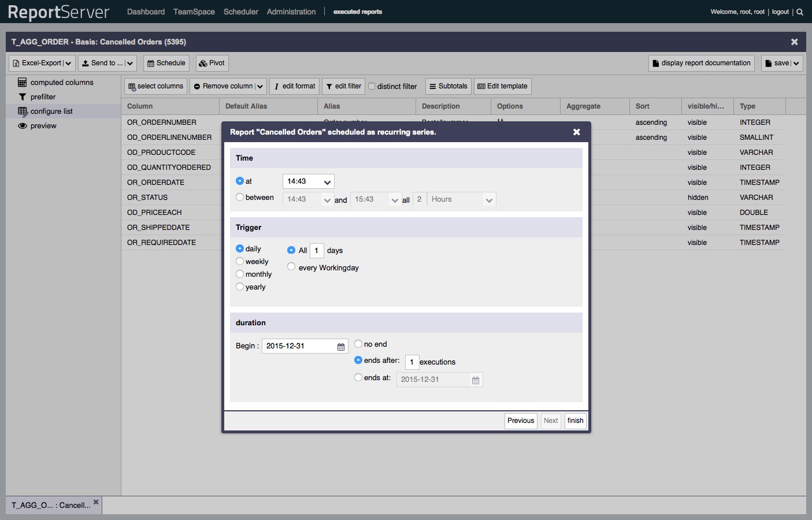Viewport: 812px width, 520px height.
Task: Click the Subtotals button
Action: coord(448,86)
